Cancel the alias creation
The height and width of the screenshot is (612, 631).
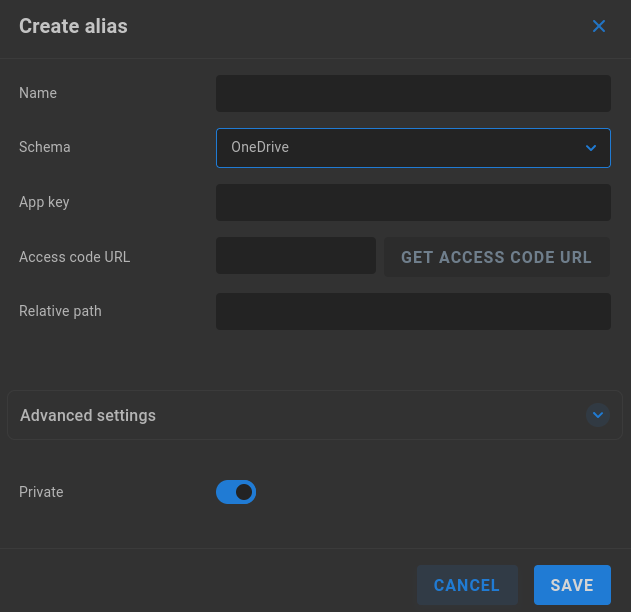[467, 585]
